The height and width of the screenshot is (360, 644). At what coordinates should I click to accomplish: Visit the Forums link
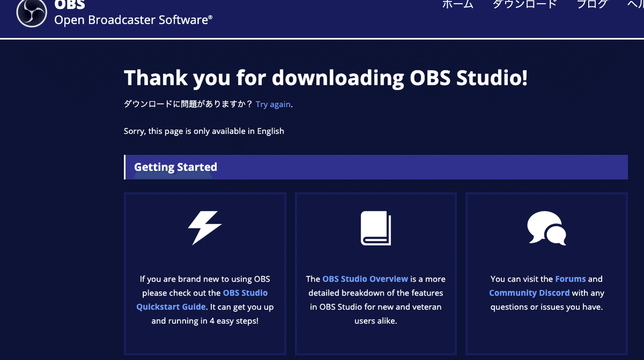pos(570,279)
